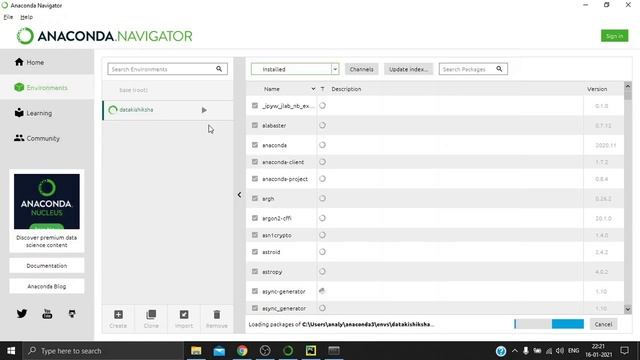Open Chrome from the taskbar

point(242,351)
